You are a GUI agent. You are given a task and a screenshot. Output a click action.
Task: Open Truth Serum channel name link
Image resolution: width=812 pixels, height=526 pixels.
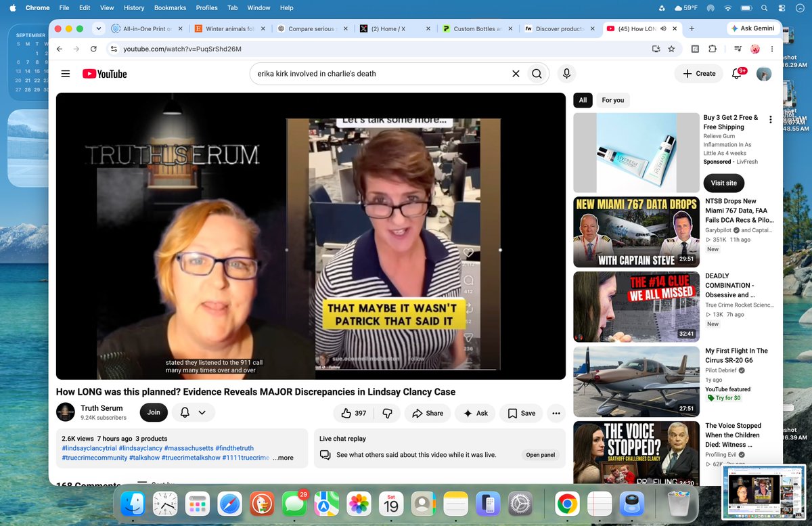[100, 408]
